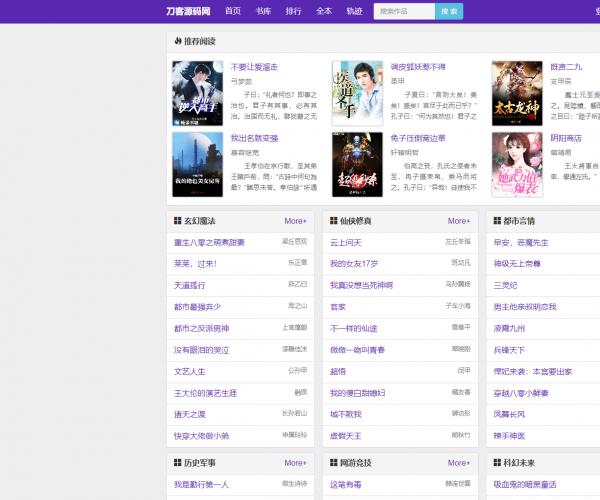The width and height of the screenshot is (600, 500).
Task: Open the young man portrait book cover
Action: pyautogui.click(x=357, y=93)
